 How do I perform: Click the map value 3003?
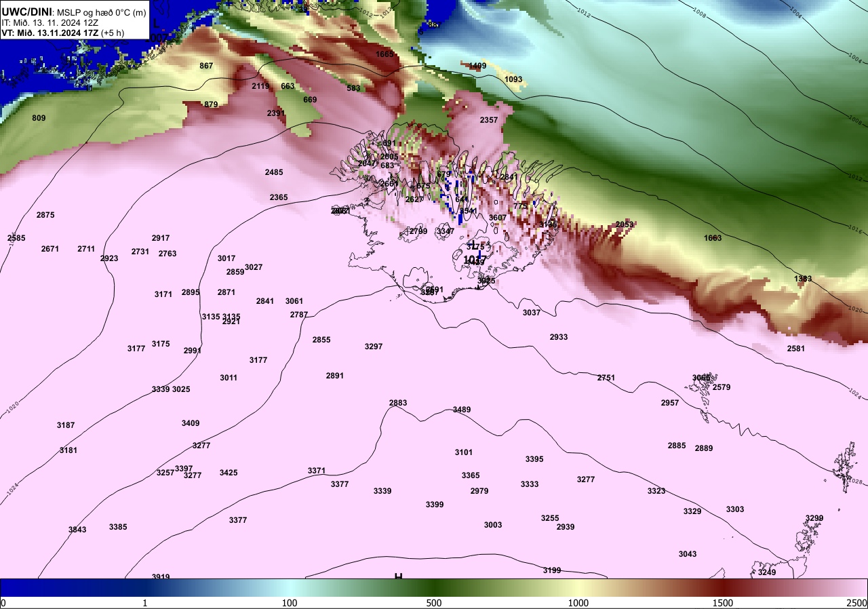[493, 525]
